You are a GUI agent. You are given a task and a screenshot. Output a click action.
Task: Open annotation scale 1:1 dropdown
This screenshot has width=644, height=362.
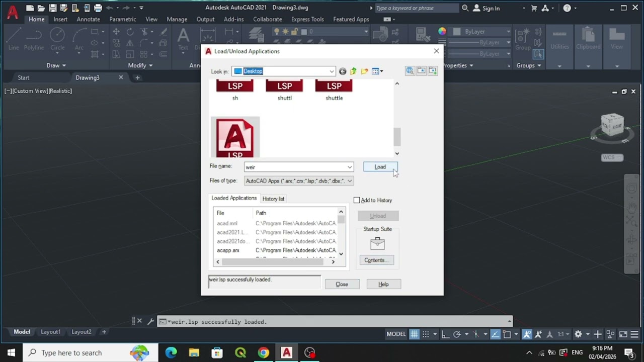(x=563, y=334)
